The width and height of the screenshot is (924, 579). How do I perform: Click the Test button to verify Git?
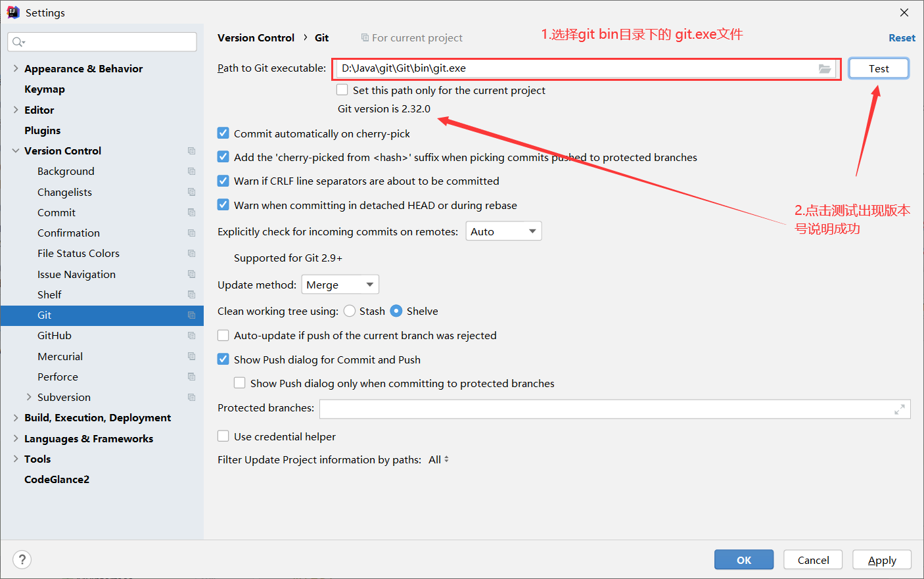coord(879,68)
